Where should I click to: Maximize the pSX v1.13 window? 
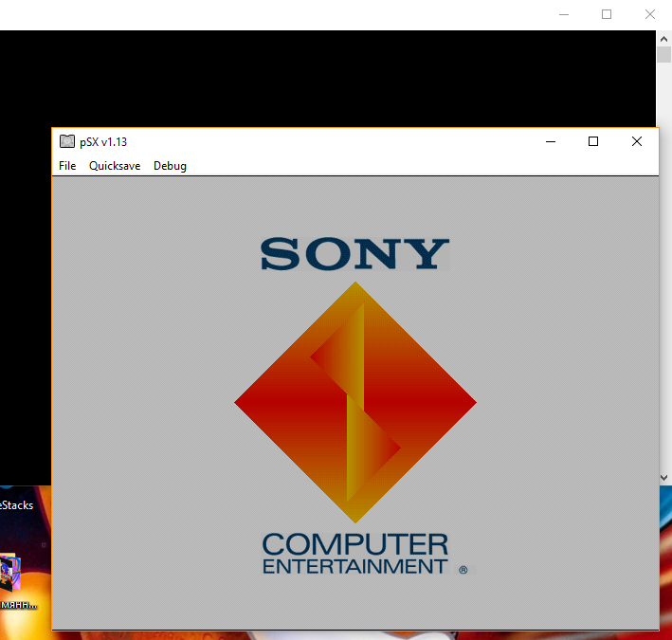[593, 141]
